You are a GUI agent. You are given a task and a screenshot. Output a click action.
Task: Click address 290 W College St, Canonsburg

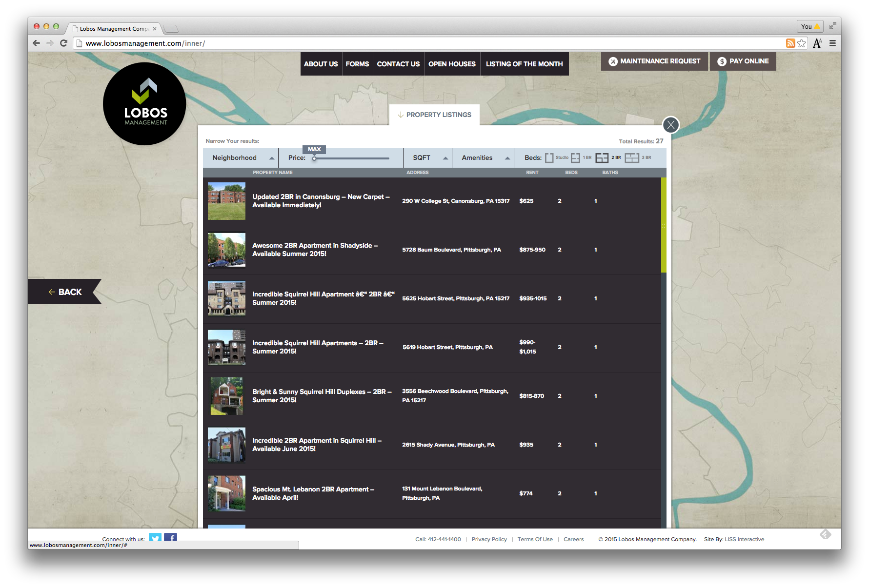456,201
